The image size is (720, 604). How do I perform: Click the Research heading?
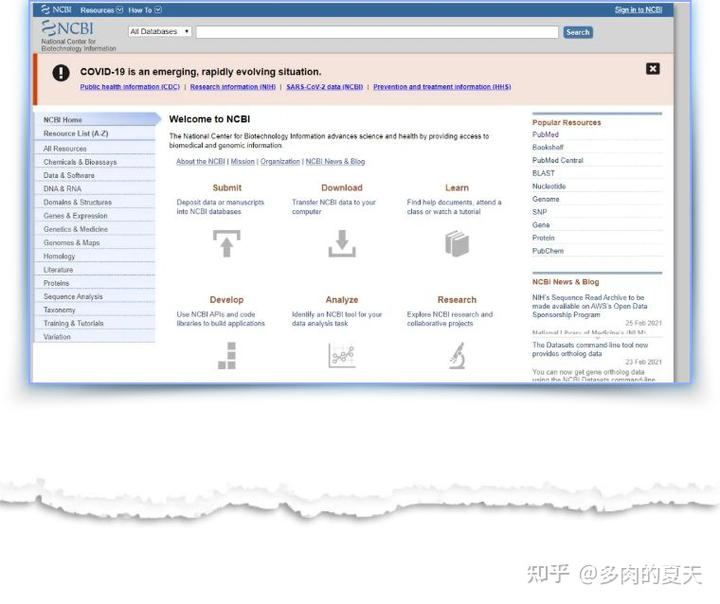457,300
